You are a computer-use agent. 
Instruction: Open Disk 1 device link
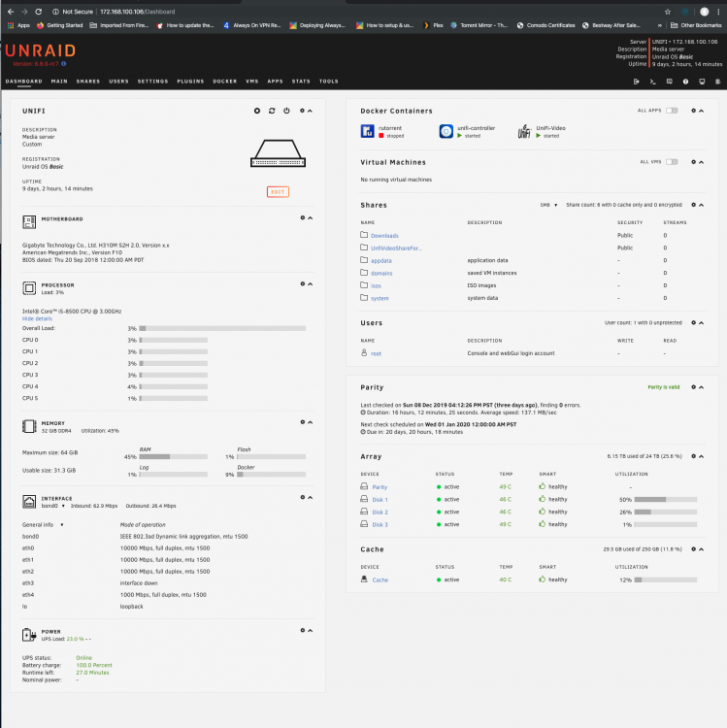pos(380,500)
